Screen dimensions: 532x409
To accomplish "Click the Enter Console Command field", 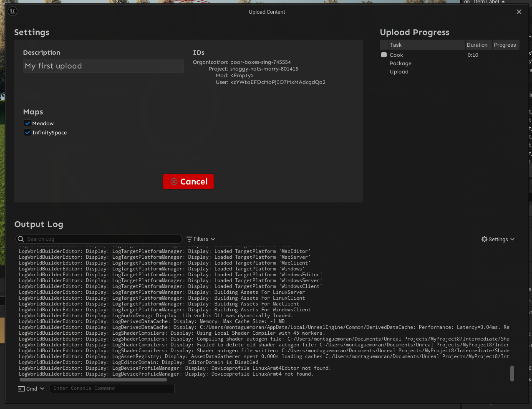I will click(x=112, y=388).
